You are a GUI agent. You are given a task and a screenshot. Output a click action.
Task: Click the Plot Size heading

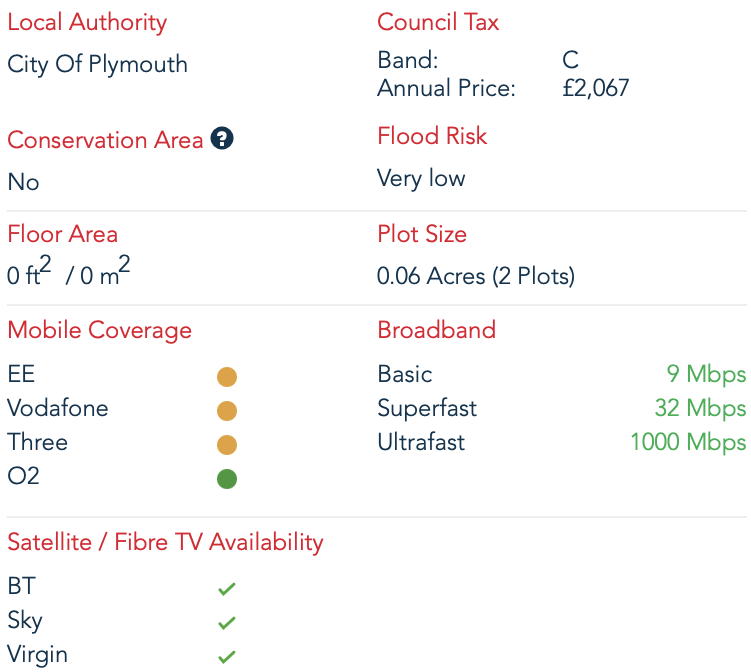[422, 234]
